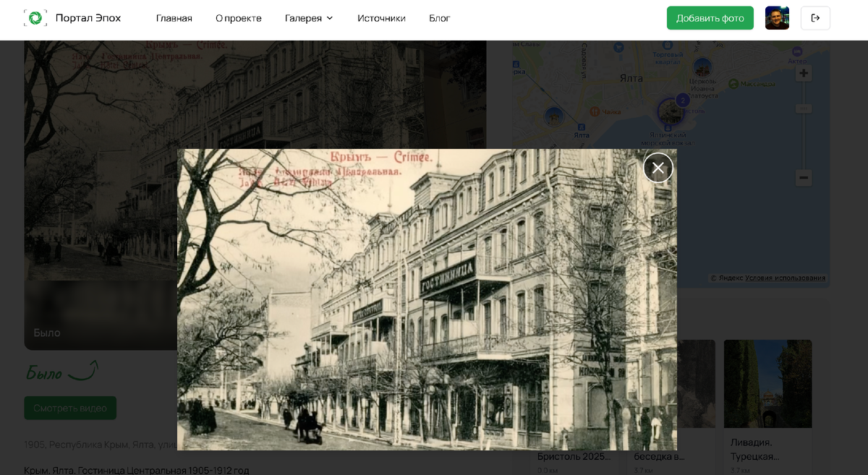The image size is (868, 475).
Task: Click the Чайка restaurant map icon
Action: click(595, 111)
